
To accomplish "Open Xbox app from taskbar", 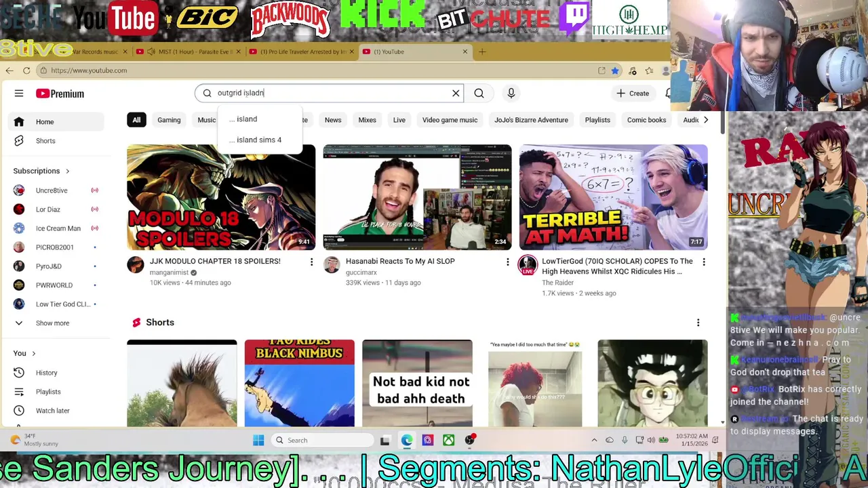I will (x=448, y=441).
